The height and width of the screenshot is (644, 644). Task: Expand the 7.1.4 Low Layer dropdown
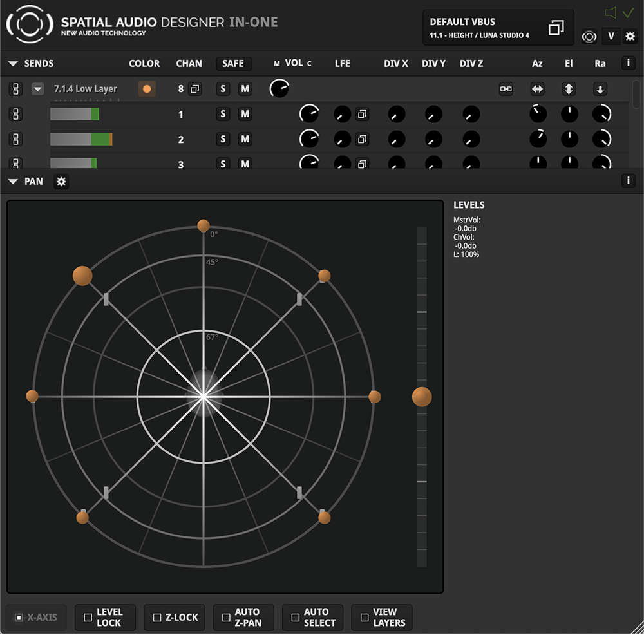(38, 89)
